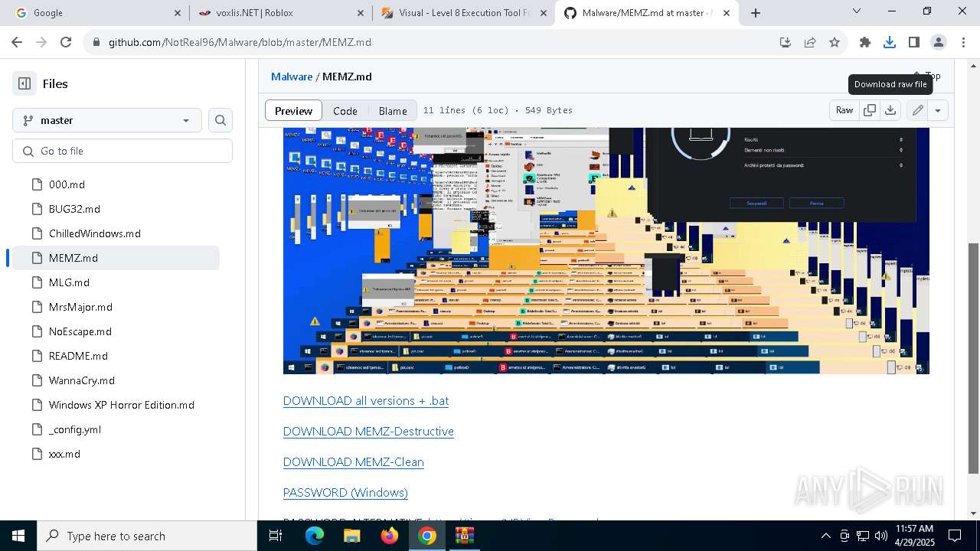980x551 pixels.
Task: Click PASSWORD (Windows) link
Action: [345, 493]
